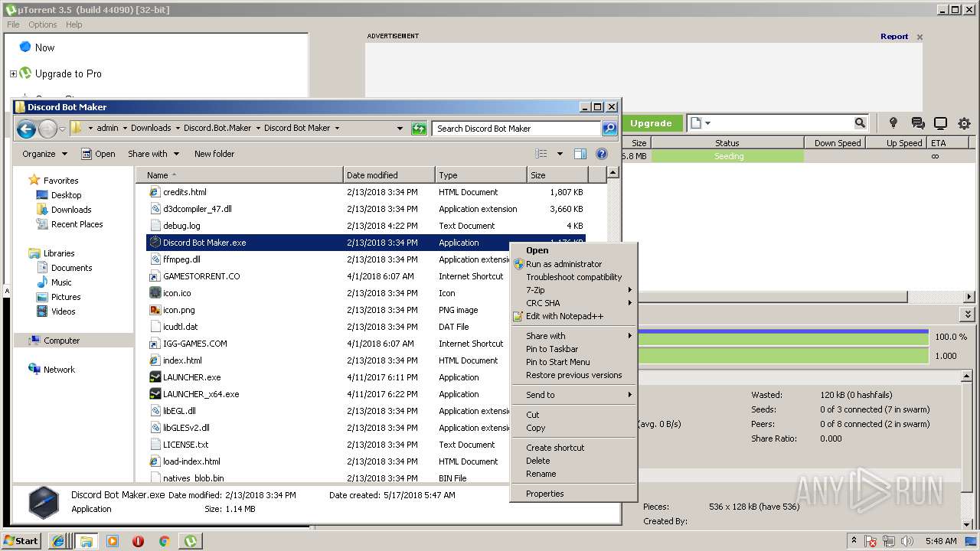Open Organize dropdown menu

44,154
